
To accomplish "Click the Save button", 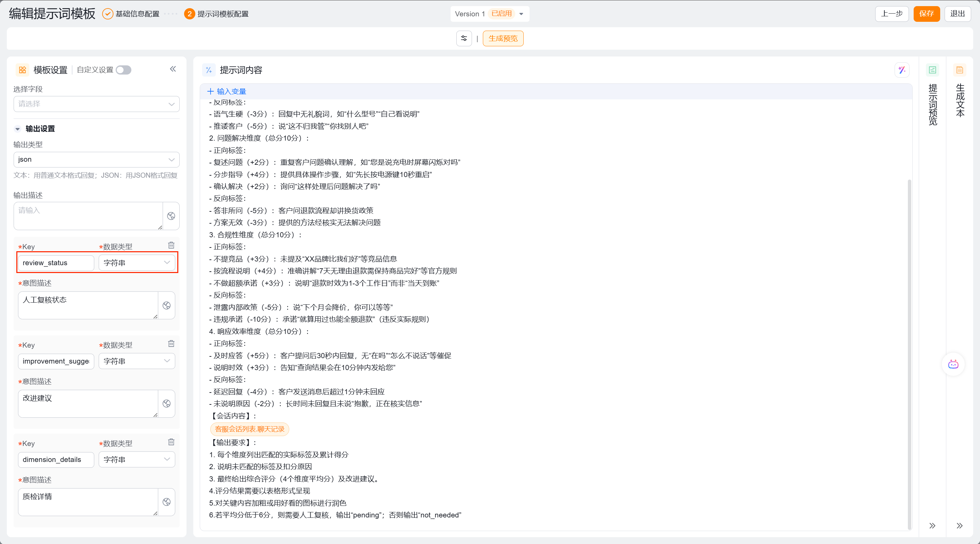I will pos(926,14).
